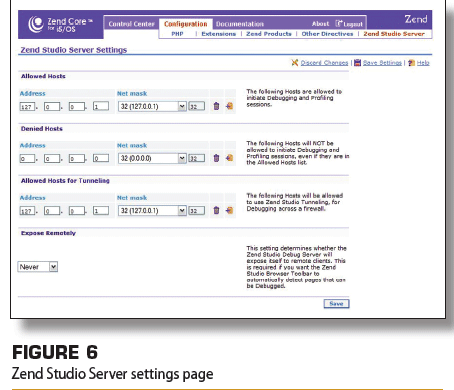The width and height of the screenshot is (454, 390).
Task: Go to the Extensions subtab
Action: (219, 34)
